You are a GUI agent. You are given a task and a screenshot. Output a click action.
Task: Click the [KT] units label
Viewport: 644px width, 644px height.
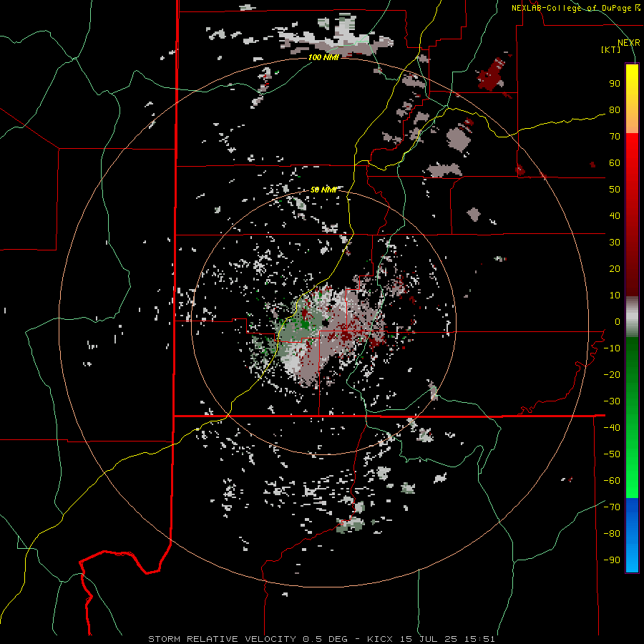[611, 49]
